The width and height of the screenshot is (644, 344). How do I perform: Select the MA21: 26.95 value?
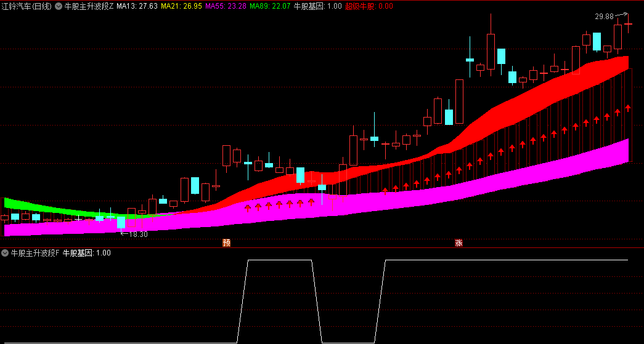tap(182, 6)
